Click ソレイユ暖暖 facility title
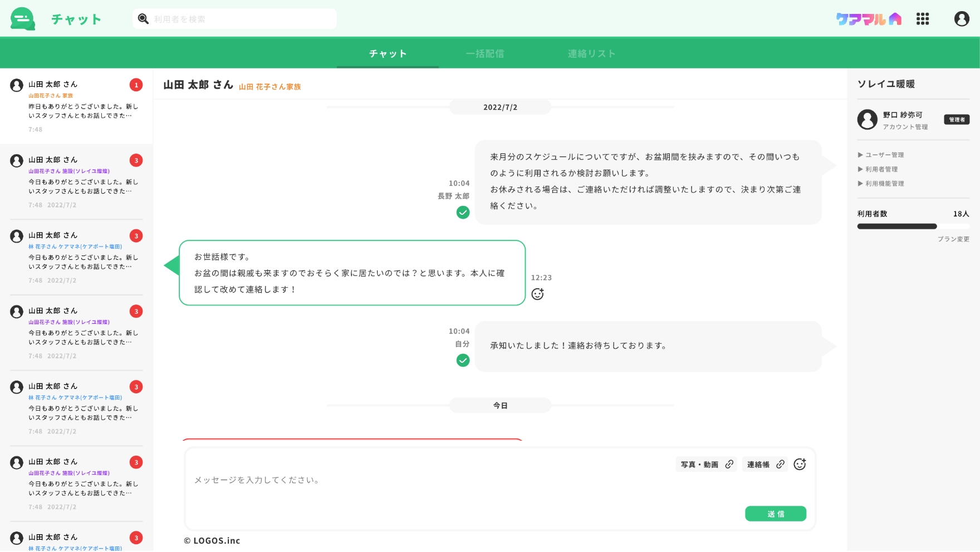Screen dimensions: 980x552 [886, 84]
